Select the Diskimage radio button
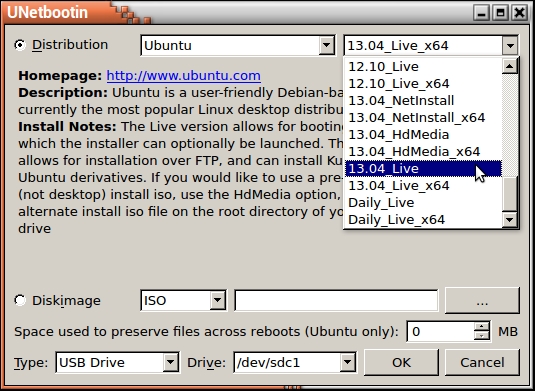The image size is (535, 391). (x=20, y=300)
